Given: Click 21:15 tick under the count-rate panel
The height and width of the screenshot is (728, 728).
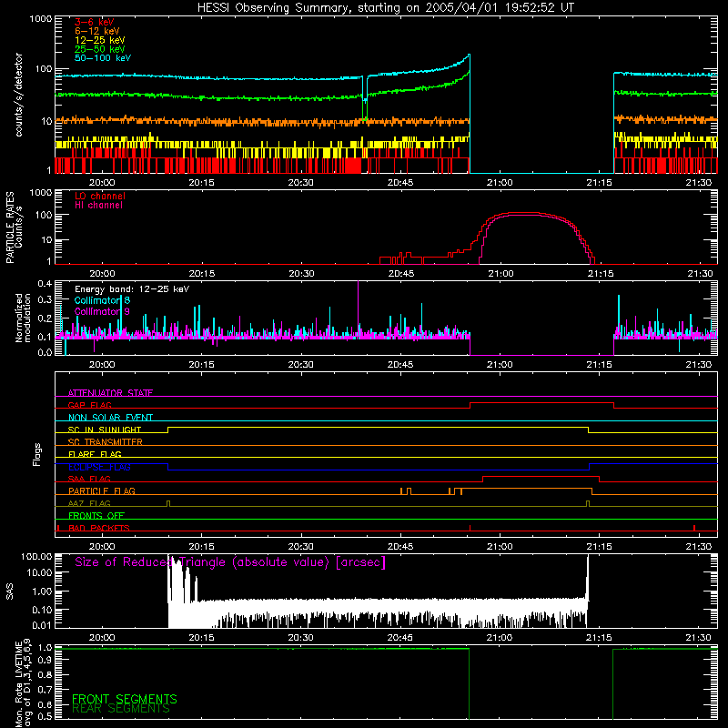Looking at the screenshot, I should pos(599,183).
